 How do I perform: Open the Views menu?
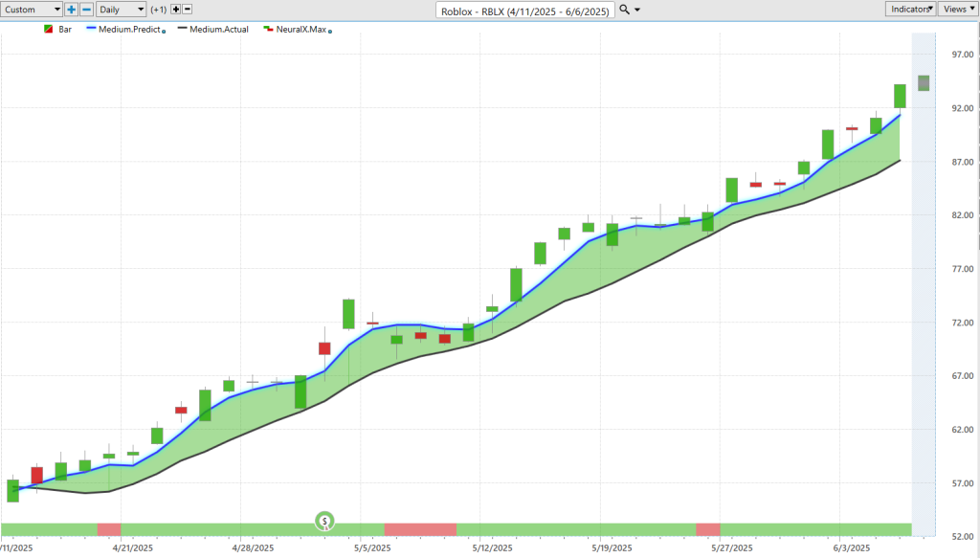coord(958,9)
